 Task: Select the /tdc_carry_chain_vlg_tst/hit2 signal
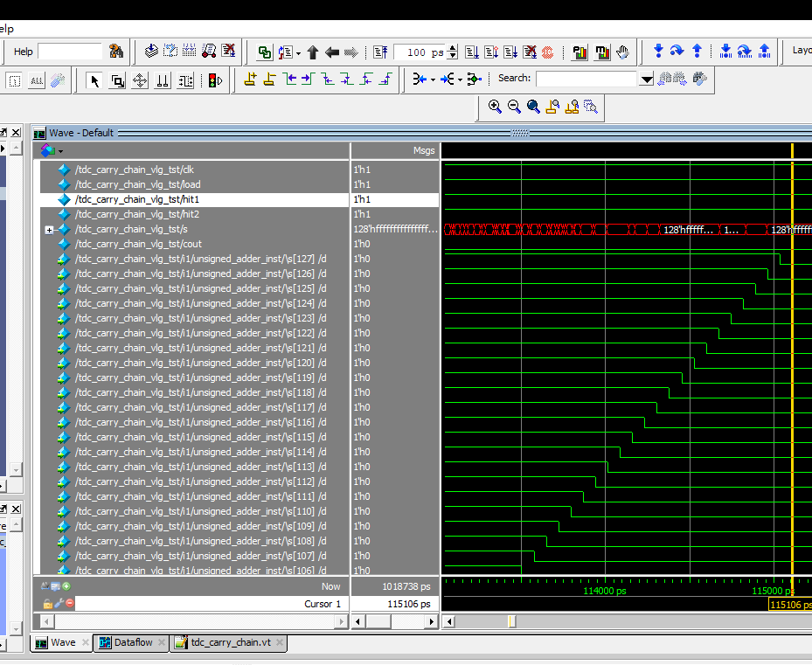pos(137,214)
